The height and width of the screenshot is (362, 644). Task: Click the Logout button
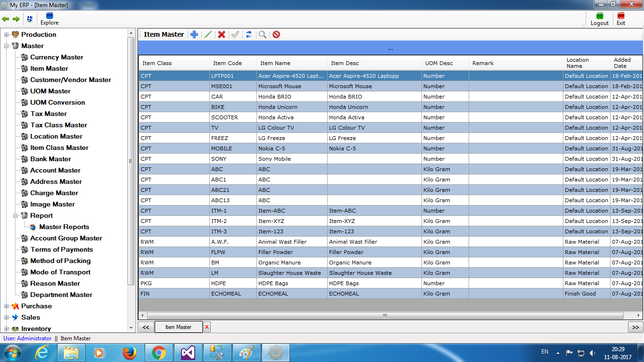[600, 19]
